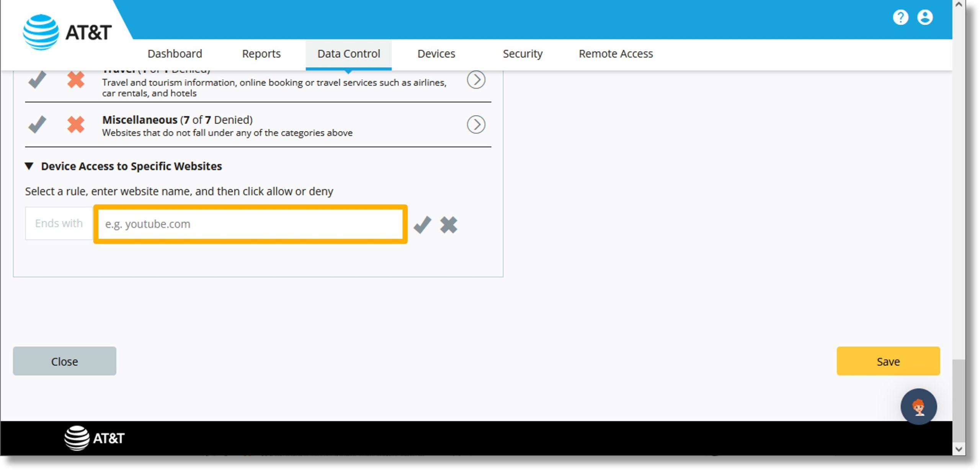Click the vertical scrollbar thumb
This screenshot has height=470, width=980.
[x=959, y=400]
